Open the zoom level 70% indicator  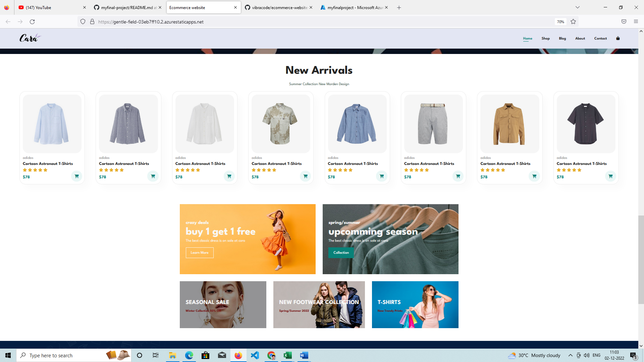560,22
